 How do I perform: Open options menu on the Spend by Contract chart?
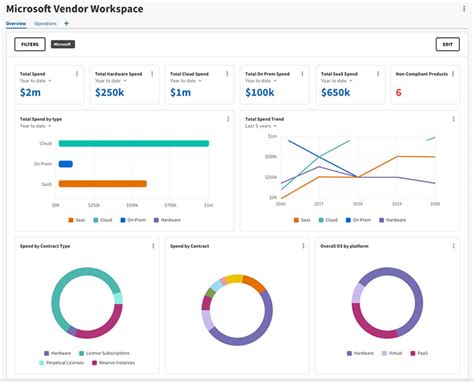point(303,246)
